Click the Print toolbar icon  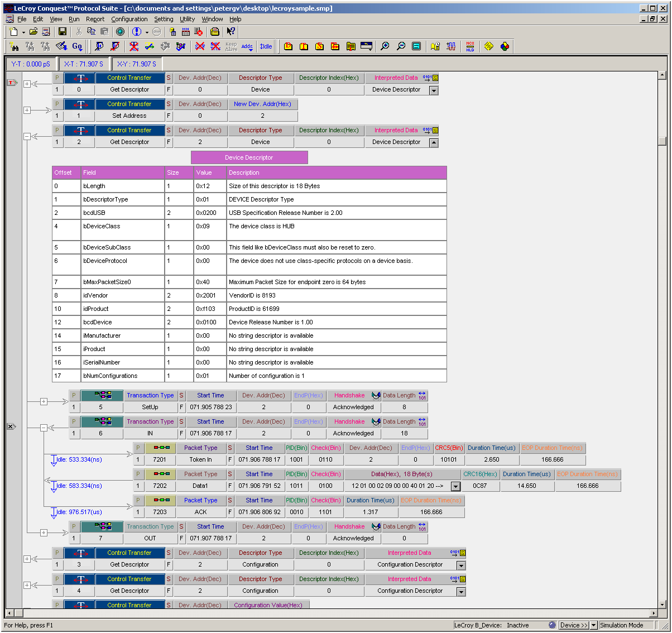(x=214, y=32)
